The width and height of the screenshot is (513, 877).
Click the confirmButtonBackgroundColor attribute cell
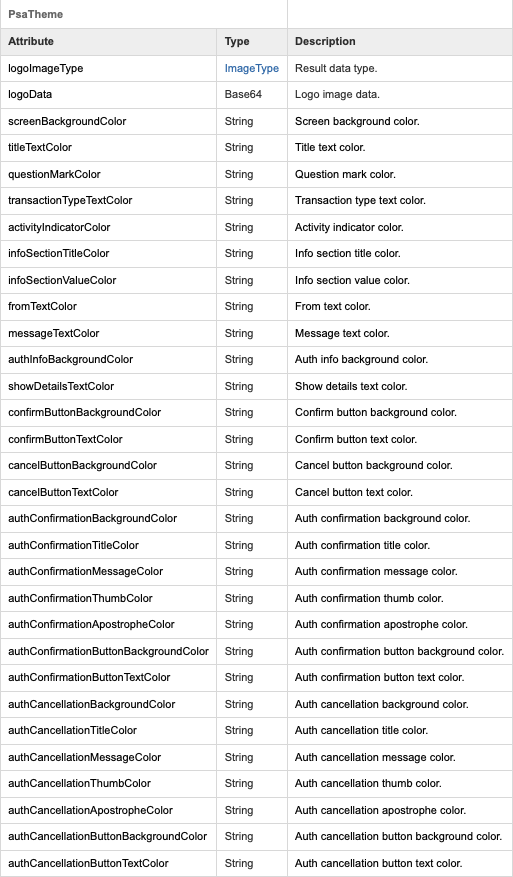[109, 413]
